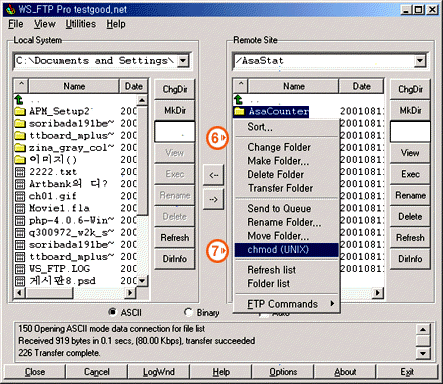Expand the FTP Commands submenu

[x=287, y=304]
